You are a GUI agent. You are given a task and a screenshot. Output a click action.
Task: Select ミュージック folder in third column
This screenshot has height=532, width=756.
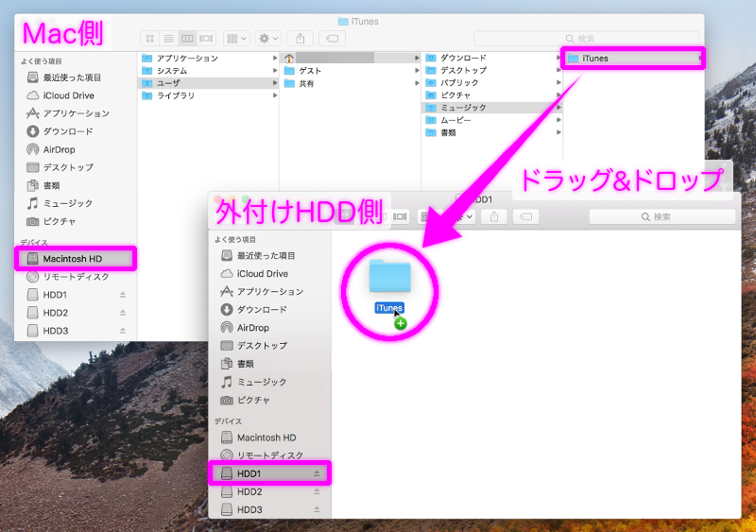[492, 108]
